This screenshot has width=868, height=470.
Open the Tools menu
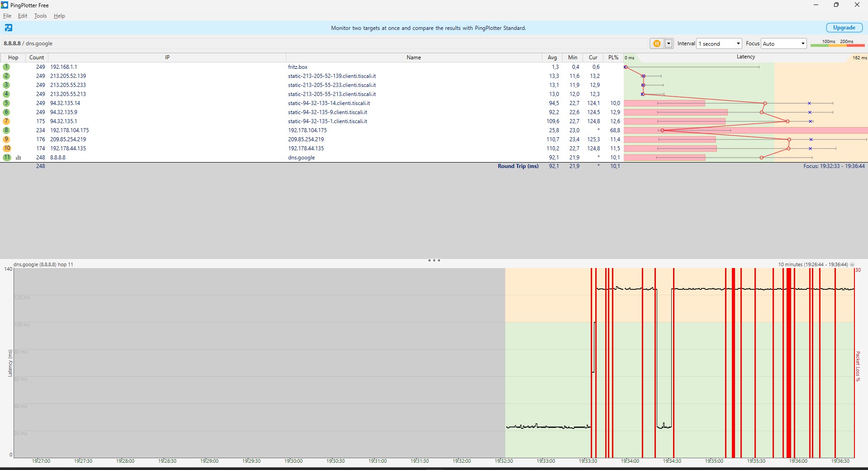40,16
